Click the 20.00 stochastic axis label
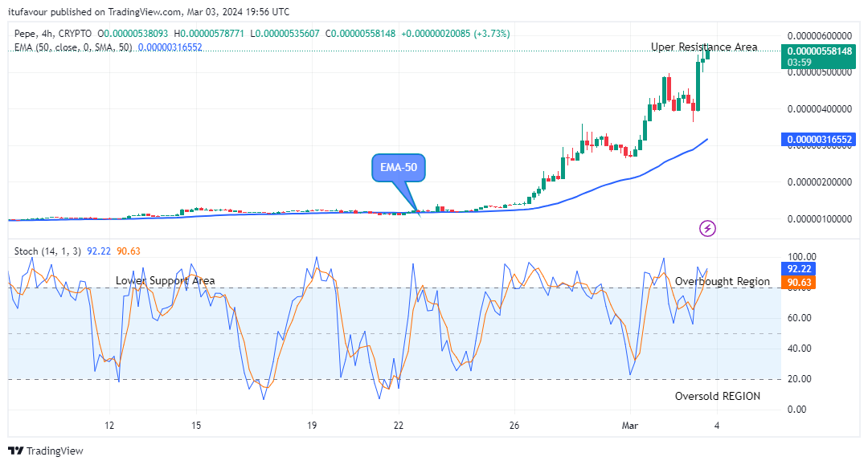Screen dimensions: 868x465 pos(800,379)
